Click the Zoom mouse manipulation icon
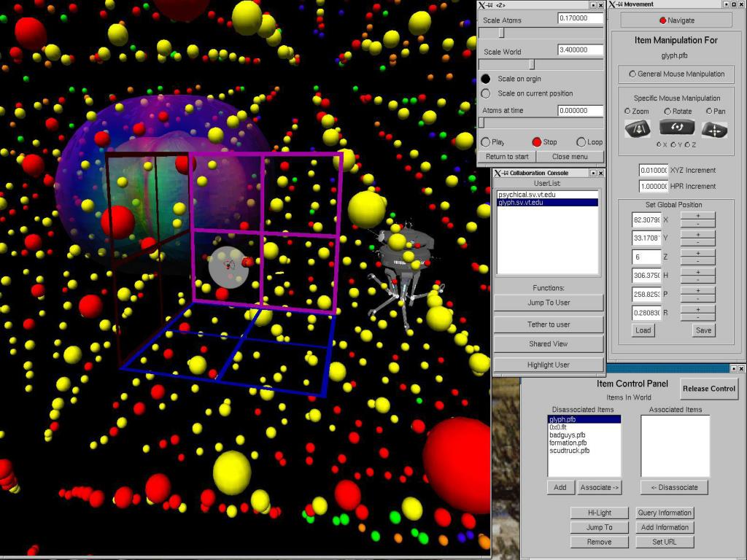747x560 pixels. pyautogui.click(x=638, y=129)
